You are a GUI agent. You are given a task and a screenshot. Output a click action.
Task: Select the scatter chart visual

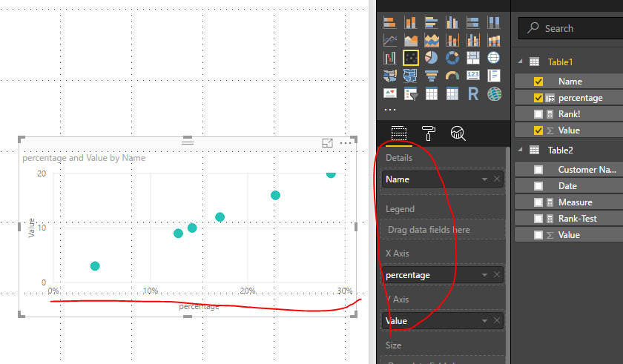pyautogui.click(x=410, y=58)
